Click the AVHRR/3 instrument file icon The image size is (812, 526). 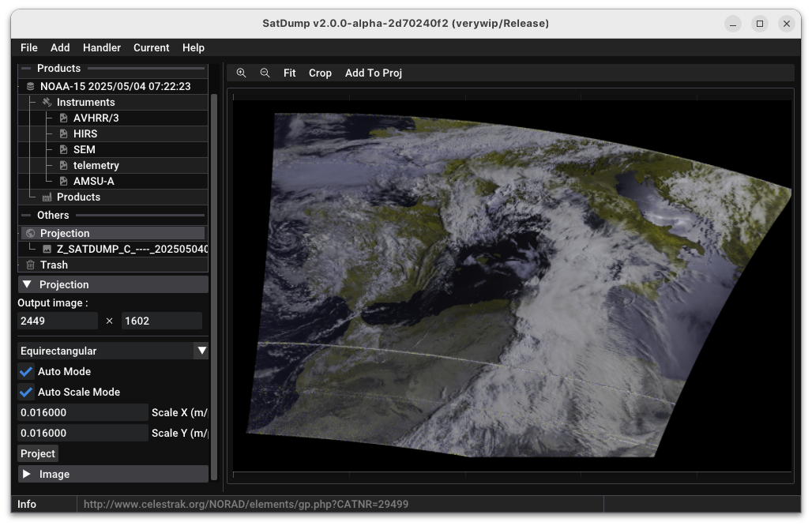(64, 118)
